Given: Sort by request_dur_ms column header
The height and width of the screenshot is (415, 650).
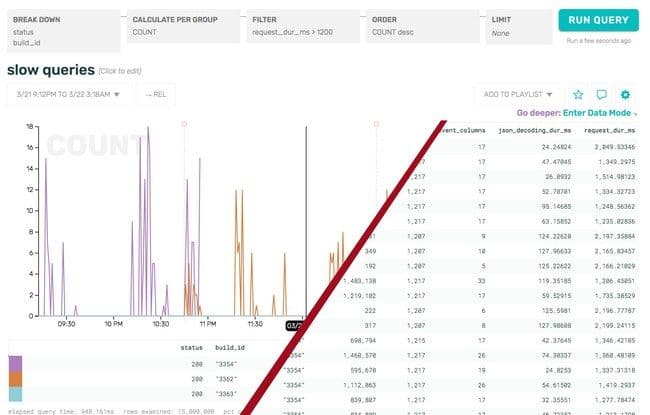Looking at the screenshot, I should point(609,130).
